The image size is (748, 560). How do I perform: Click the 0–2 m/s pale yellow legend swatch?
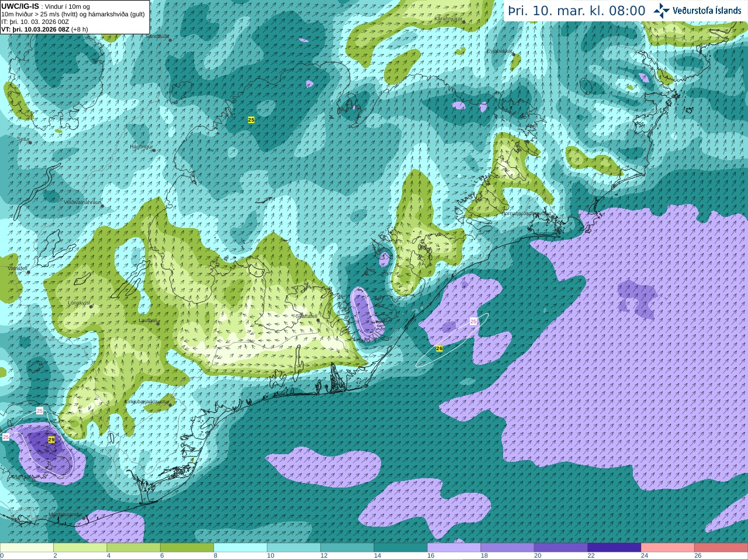tap(27, 548)
